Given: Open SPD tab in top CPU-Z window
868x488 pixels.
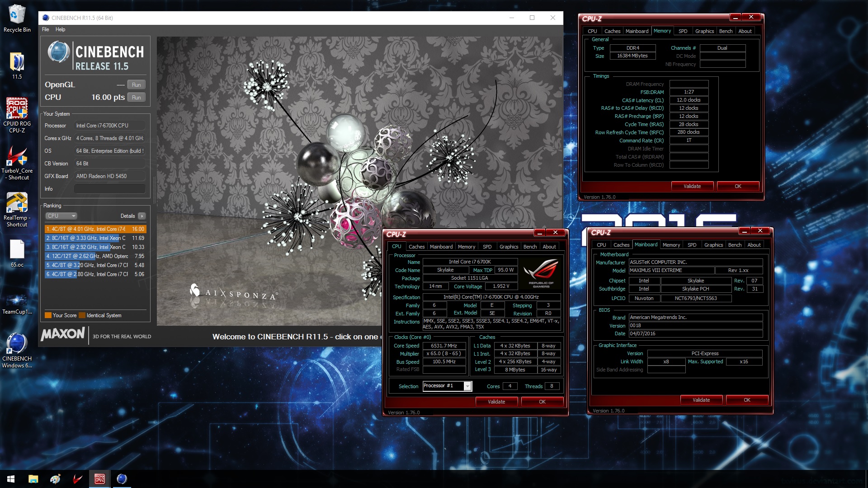Looking at the screenshot, I should coord(683,31).
